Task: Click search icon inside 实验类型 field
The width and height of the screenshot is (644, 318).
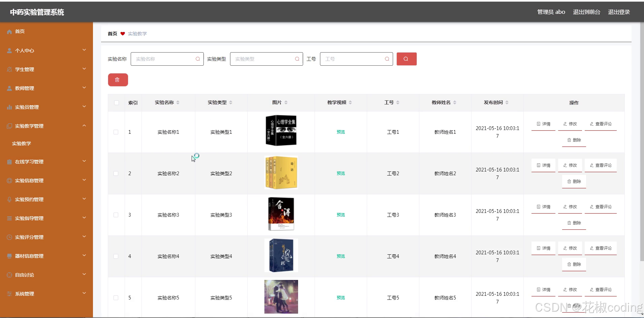Action: [297, 59]
